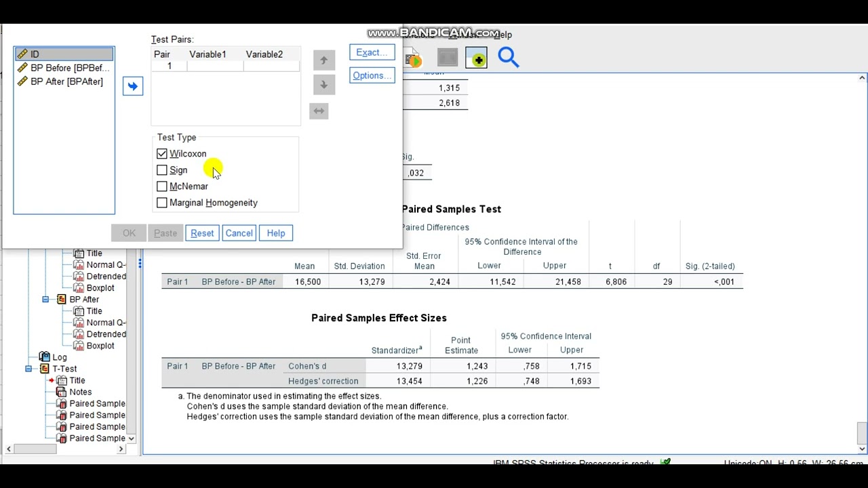Image resolution: width=868 pixels, height=488 pixels.
Task: Collapse the T-Test outline branch
Action: [x=28, y=369]
